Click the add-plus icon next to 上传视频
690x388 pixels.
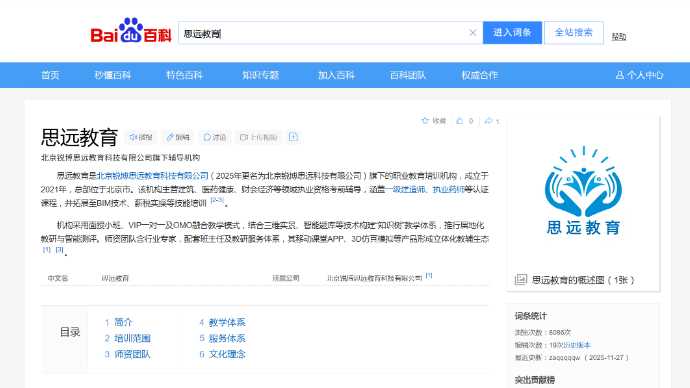point(294,137)
